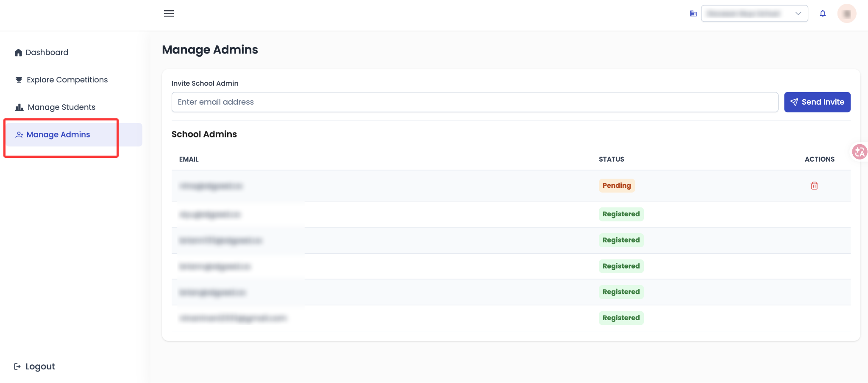Click the Manage Admins page title
Image resolution: width=868 pixels, height=383 pixels.
coord(210,50)
